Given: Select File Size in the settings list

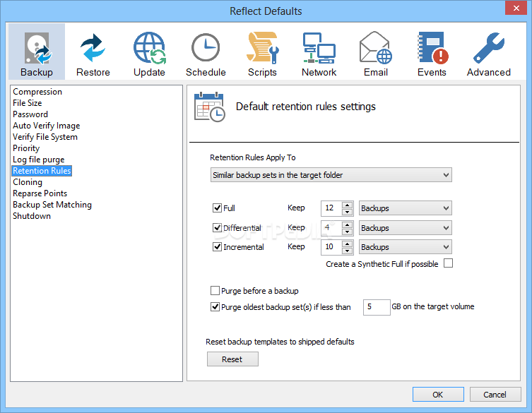Looking at the screenshot, I should pos(27,103).
